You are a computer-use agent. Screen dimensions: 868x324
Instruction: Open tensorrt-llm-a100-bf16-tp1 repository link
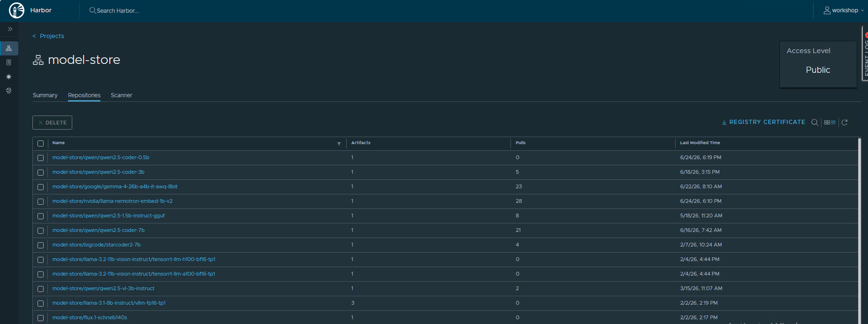click(x=134, y=274)
